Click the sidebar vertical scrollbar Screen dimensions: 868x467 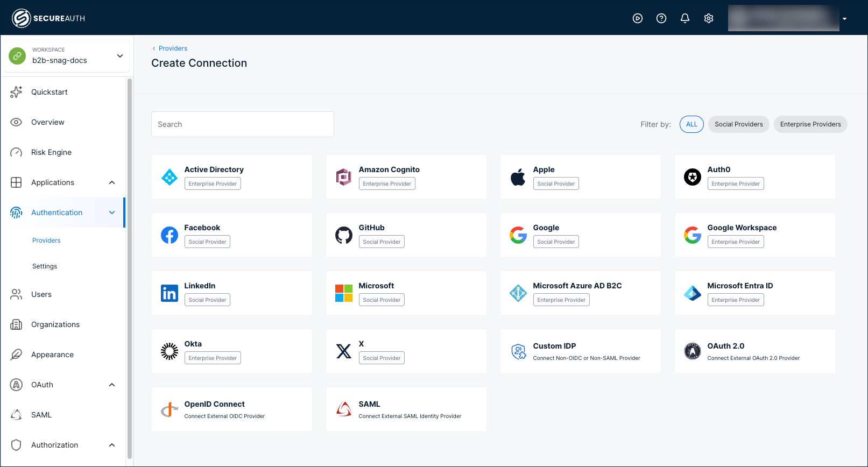129,269
